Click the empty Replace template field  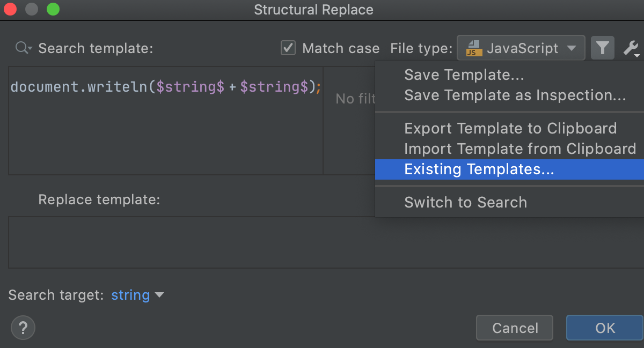click(x=161, y=242)
